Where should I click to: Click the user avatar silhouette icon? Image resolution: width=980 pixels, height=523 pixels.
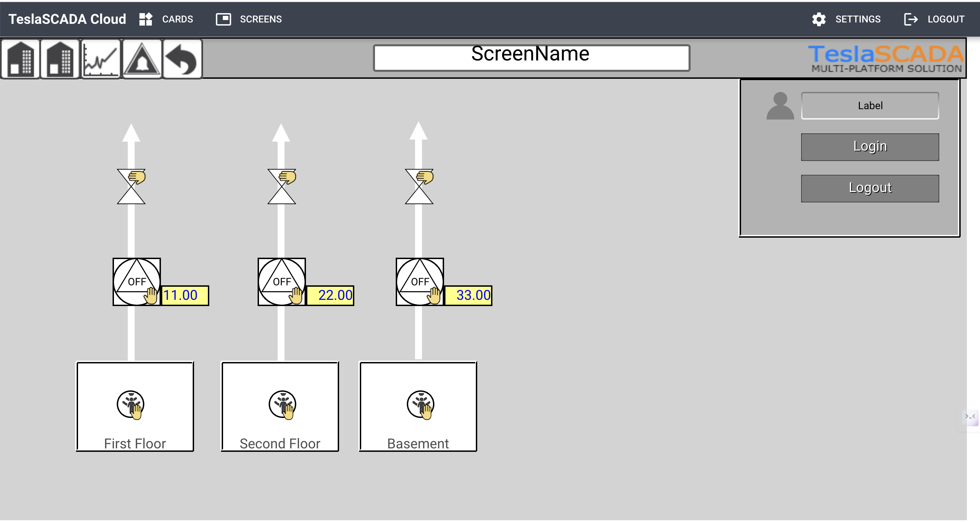[780, 106]
